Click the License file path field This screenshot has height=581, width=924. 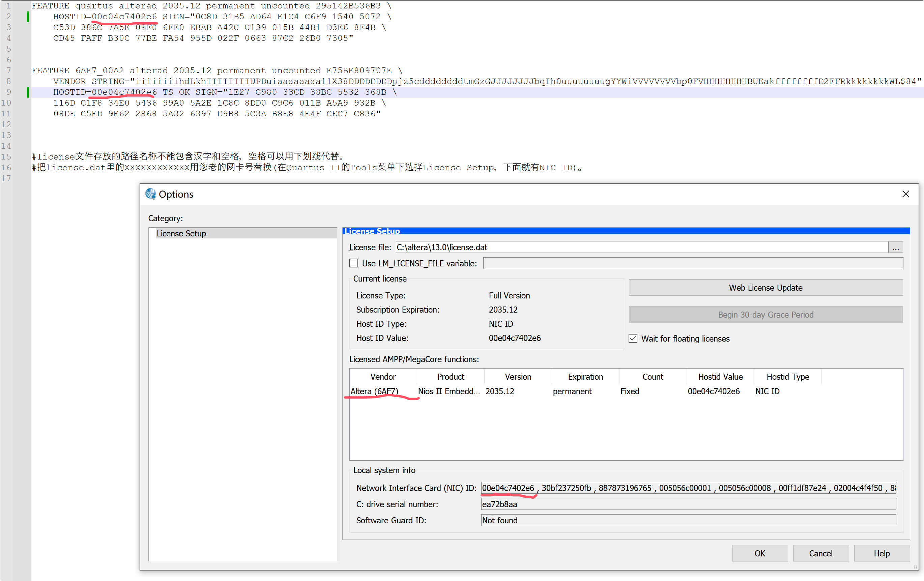click(642, 247)
